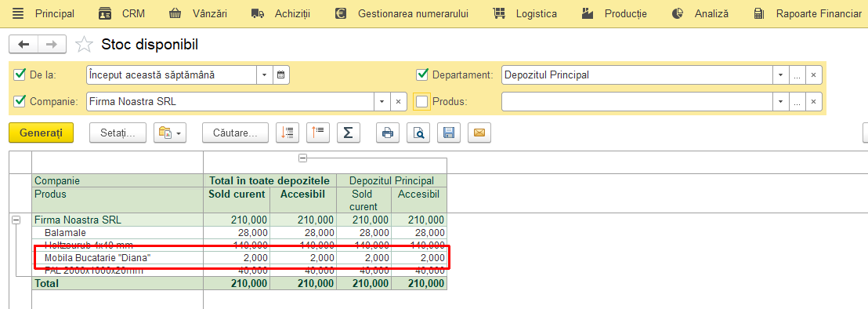This screenshot has height=309, width=868.
Task: Collapse the Firma Noastra SRL group
Action: click(16, 220)
